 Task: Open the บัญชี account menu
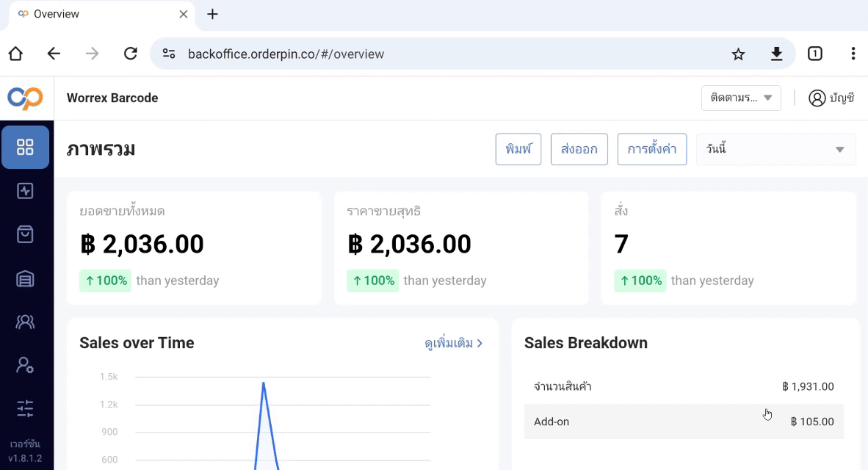click(x=831, y=98)
